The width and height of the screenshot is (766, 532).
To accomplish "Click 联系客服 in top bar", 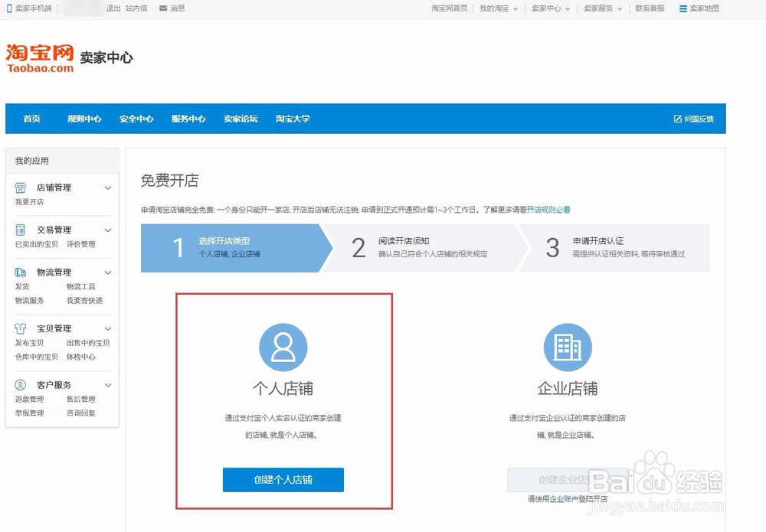I will (x=650, y=8).
